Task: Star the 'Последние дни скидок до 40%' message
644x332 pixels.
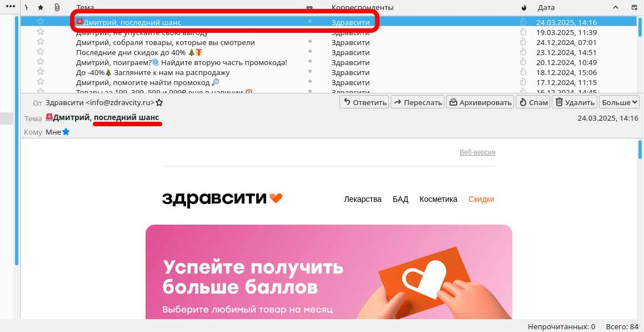Action: coord(40,51)
